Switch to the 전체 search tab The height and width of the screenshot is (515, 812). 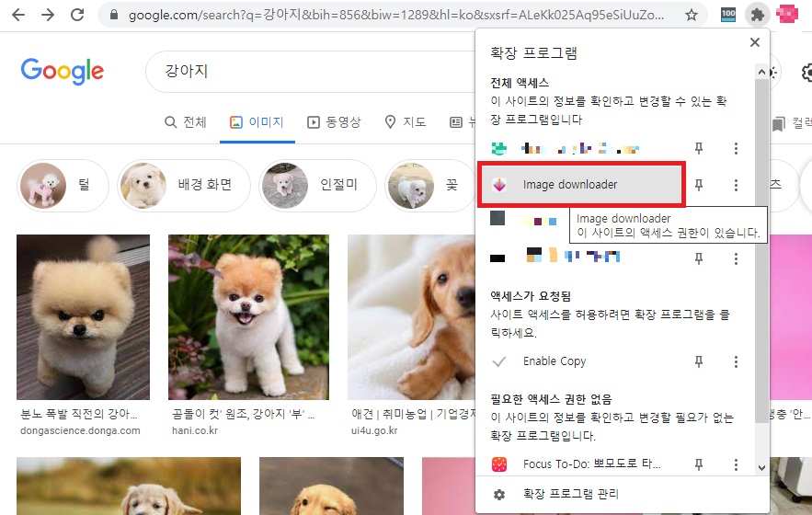click(x=186, y=122)
